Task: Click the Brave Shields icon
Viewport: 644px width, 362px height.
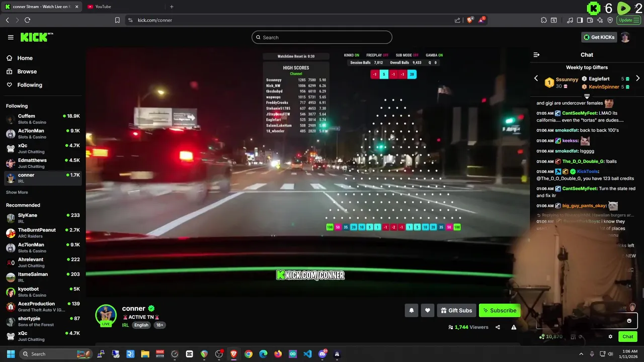Action: (470, 20)
